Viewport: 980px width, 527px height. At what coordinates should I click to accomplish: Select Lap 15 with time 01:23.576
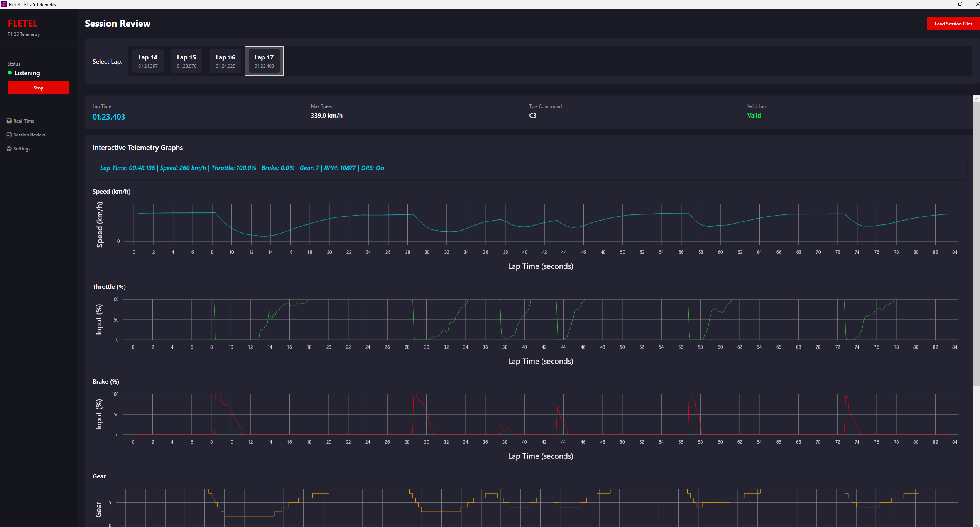pyautogui.click(x=187, y=61)
